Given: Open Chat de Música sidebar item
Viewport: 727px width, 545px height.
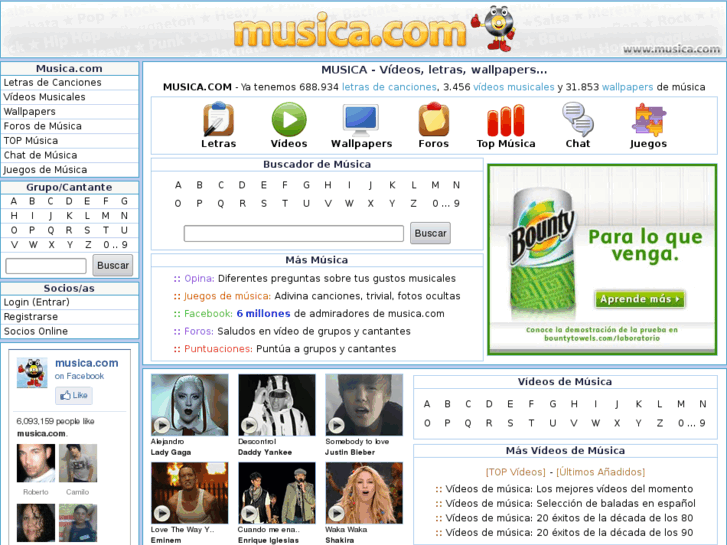Looking at the screenshot, I should pyautogui.click(x=40, y=155).
